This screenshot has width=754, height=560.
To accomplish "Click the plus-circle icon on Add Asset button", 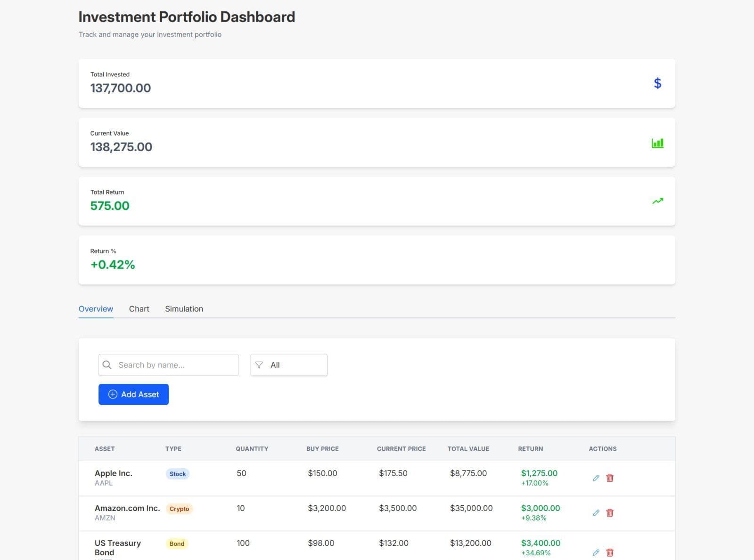I will [113, 394].
